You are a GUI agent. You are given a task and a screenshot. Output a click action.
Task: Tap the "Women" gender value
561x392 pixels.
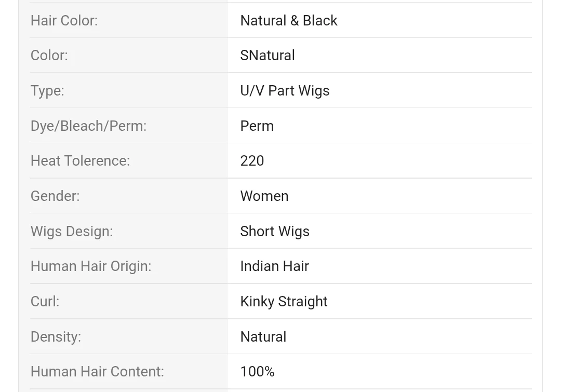[264, 196]
